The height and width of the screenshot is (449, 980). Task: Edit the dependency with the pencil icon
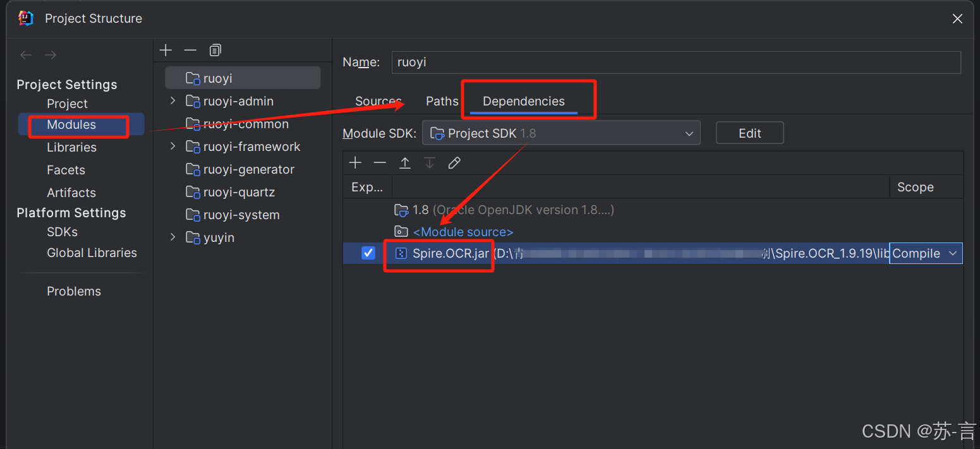pyautogui.click(x=454, y=163)
